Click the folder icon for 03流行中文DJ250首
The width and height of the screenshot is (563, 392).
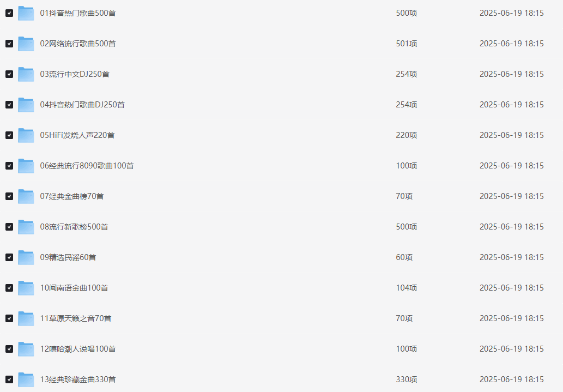[26, 74]
